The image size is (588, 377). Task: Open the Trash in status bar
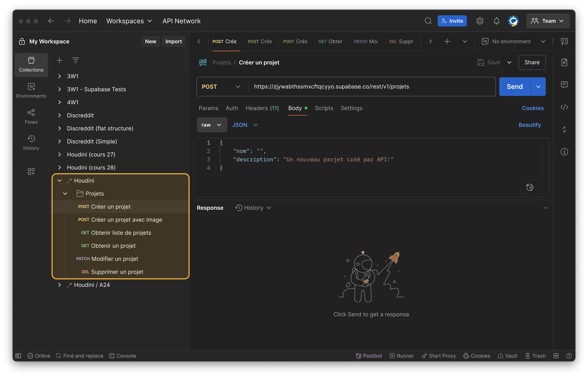[x=536, y=356]
